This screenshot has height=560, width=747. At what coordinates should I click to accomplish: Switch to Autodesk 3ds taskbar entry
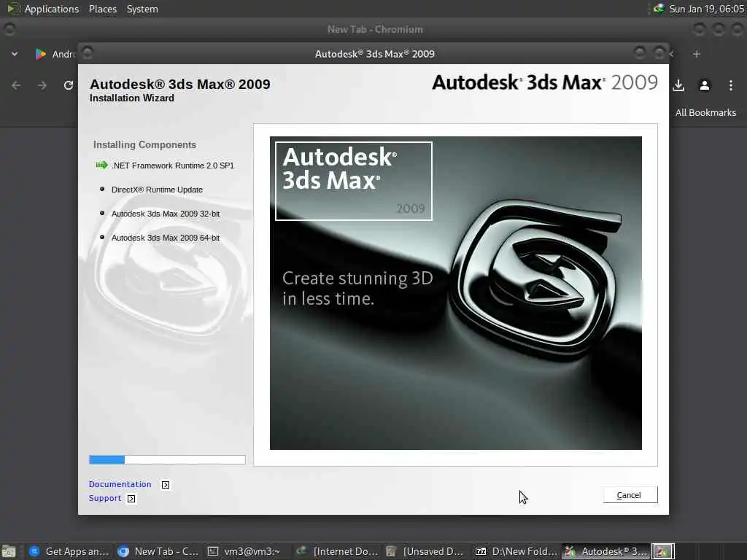[605, 551]
